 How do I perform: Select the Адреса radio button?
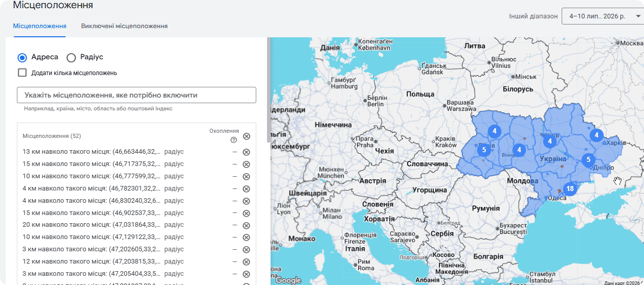click(x=23, y=58)
